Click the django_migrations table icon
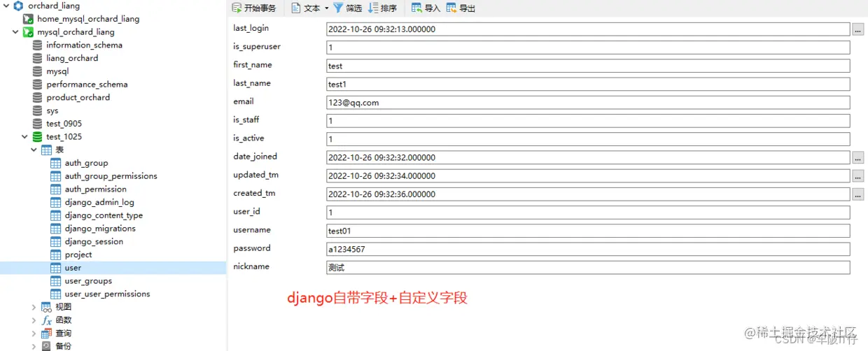 pyautogui.click(x=56, y=229)
